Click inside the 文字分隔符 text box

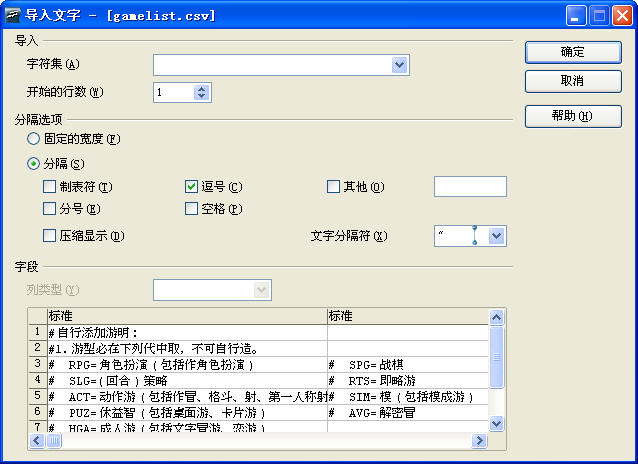click(x=461, y=236)
